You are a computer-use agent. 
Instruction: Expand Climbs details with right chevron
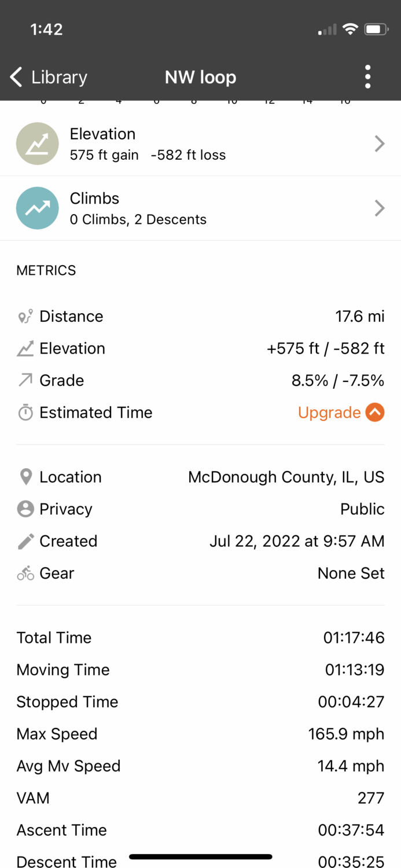pos(380,208)
